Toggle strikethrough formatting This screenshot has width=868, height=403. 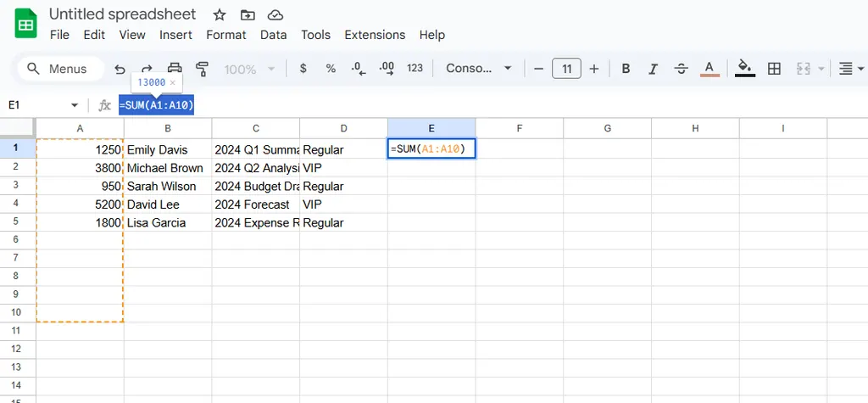tap(681, 69)
